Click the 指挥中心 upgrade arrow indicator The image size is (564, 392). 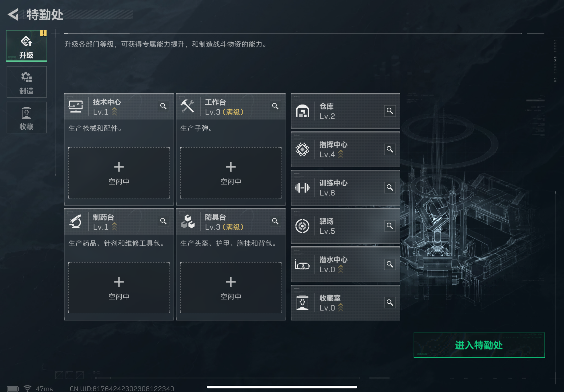341,154
